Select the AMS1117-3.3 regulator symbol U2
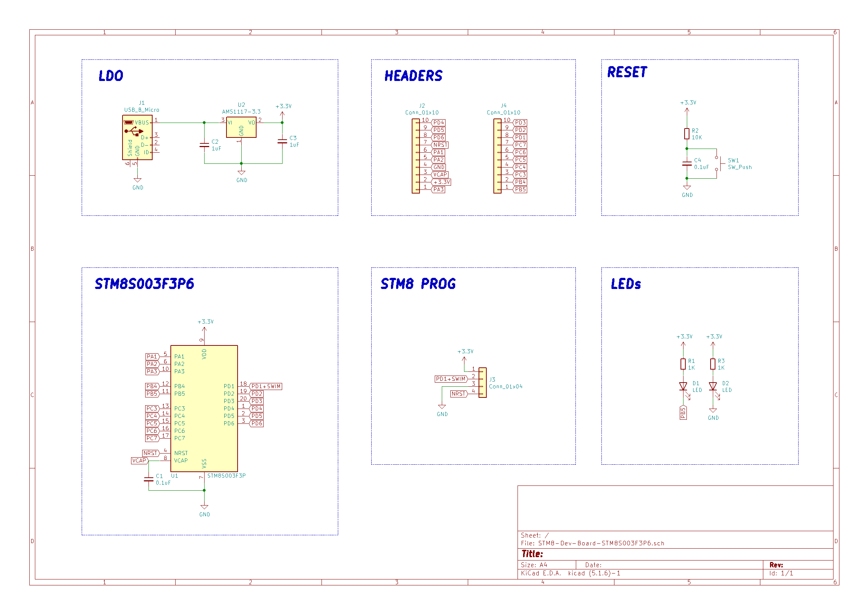 241,127
